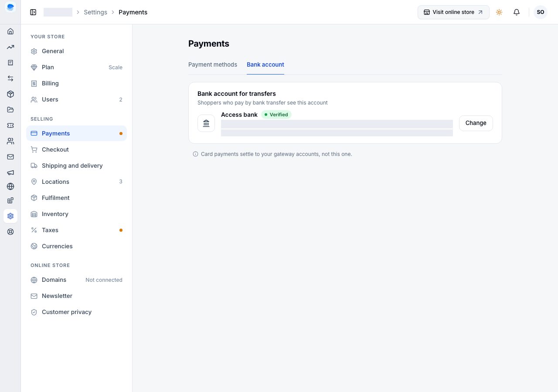Screen dimensions: 558x392
Task: Select Payments in sidebar
Action: click(x=77, y=133)
